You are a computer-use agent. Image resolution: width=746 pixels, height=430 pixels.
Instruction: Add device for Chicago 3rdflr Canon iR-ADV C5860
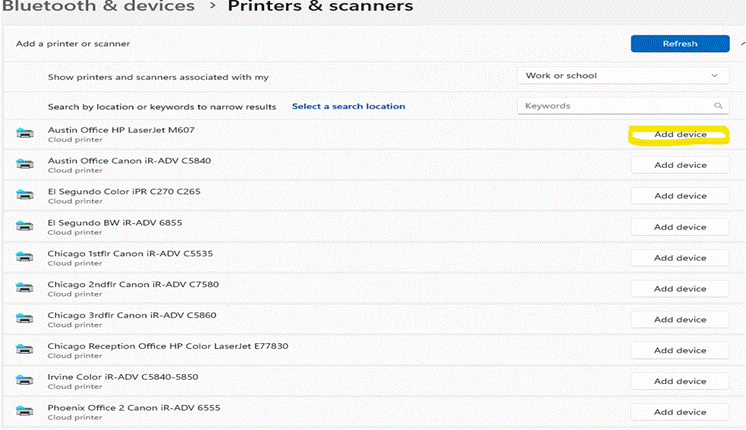pos(680,320)
